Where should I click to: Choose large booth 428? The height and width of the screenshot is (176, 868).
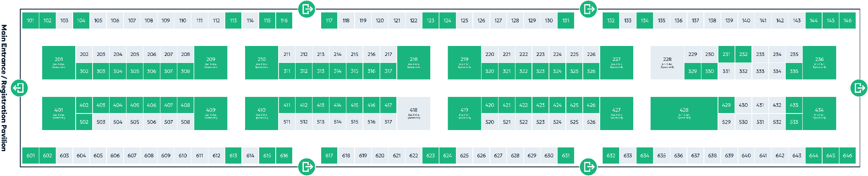pos(684,113)
